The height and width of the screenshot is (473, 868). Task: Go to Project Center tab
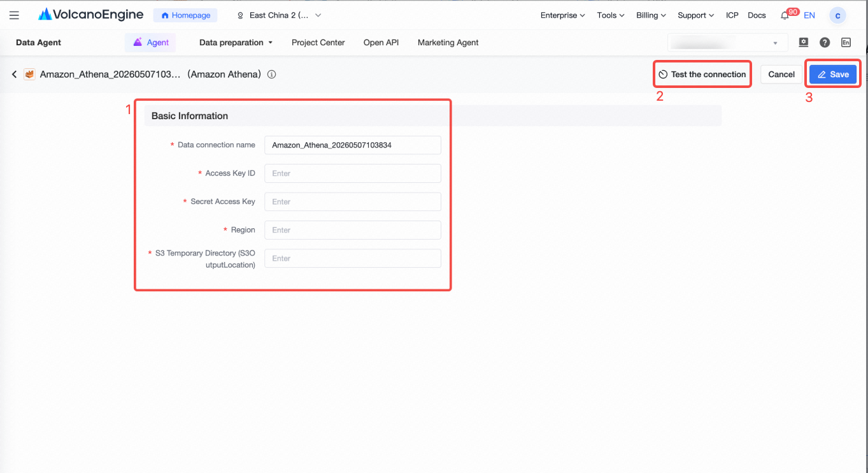coord(318,43)
